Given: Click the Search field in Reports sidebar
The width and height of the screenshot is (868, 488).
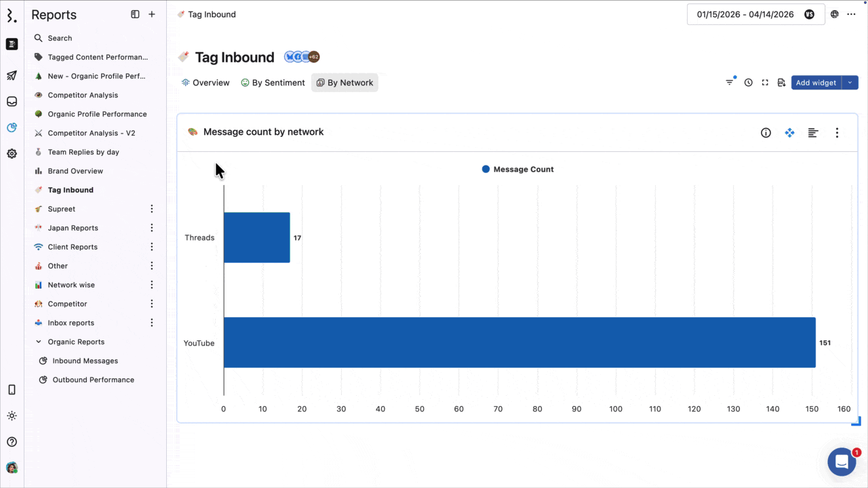Looking at the screenshot, I should click(x=60, y=38).
